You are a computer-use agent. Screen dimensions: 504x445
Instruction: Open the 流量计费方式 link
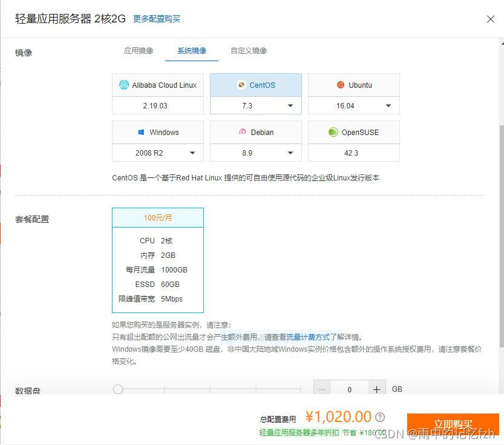pos(308,337)
